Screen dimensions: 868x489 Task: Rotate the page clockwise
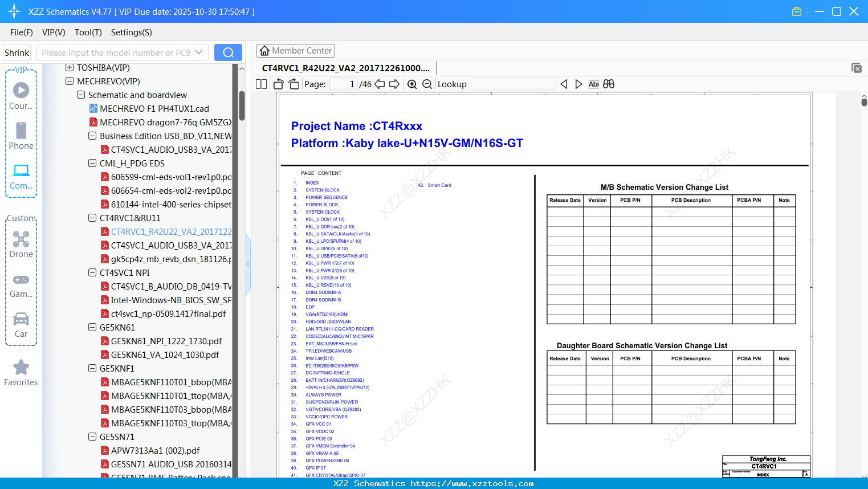tap(294, 84)
